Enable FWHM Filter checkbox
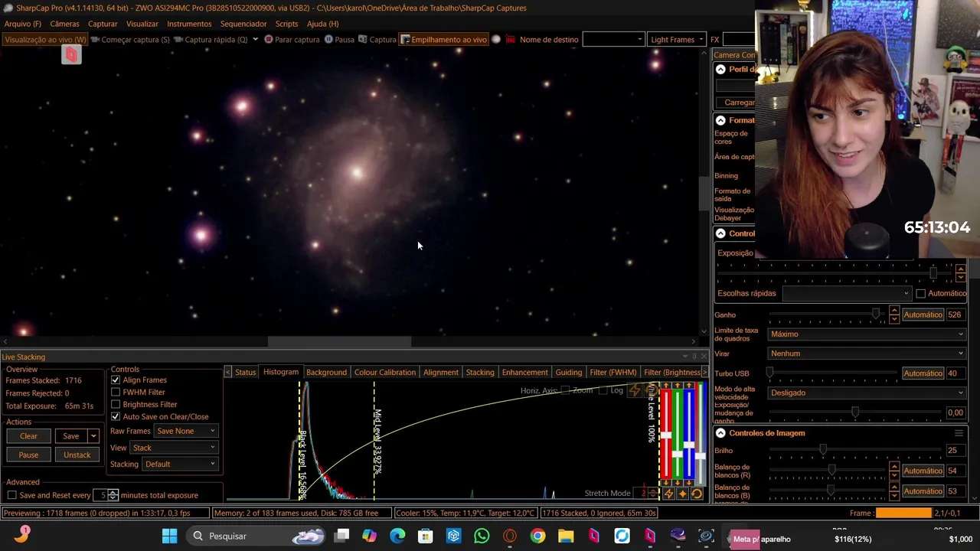The image size is (980, 551). pyautogui.click(x=116, y=392)
